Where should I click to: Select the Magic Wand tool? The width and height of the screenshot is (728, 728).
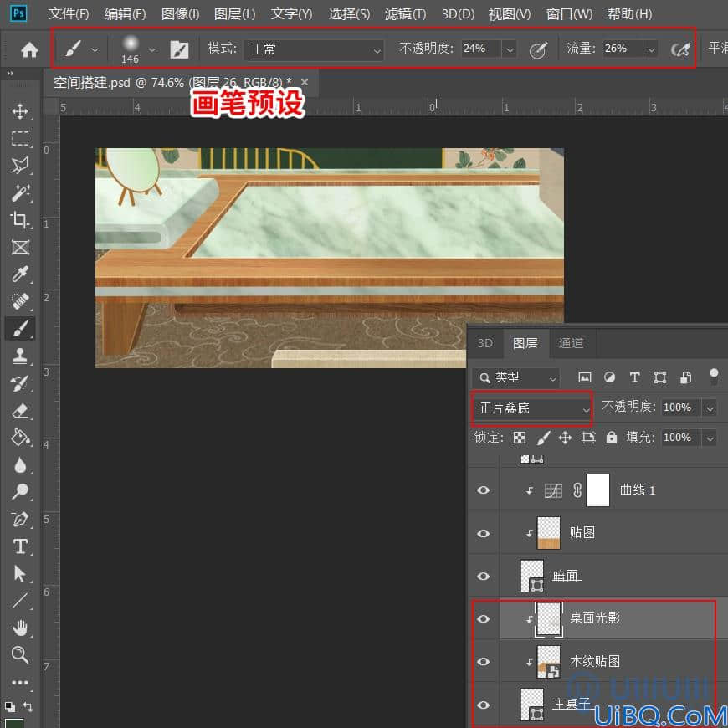(x=20, y=192)
